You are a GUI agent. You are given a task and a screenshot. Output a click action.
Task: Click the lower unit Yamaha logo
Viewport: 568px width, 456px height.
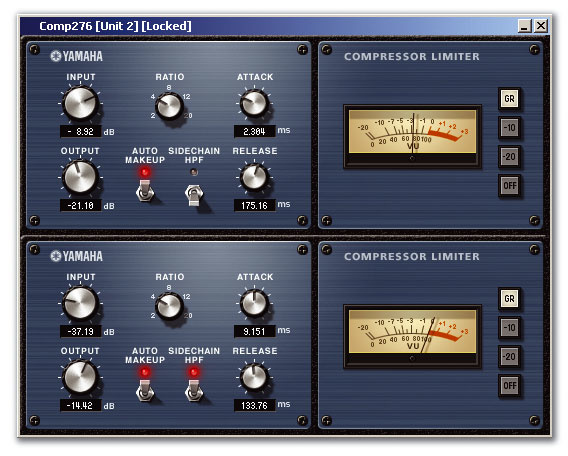(76, 256)
